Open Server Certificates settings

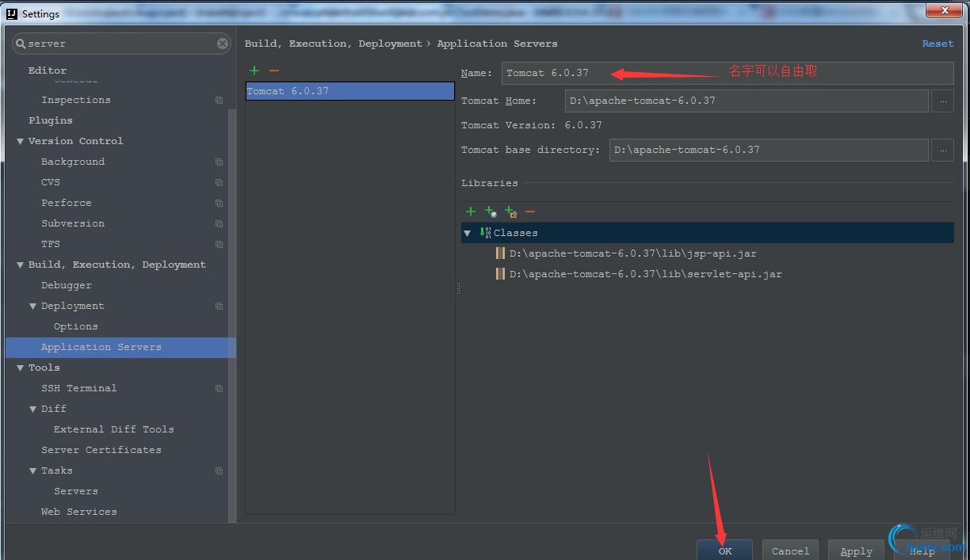tap(101, 450)
